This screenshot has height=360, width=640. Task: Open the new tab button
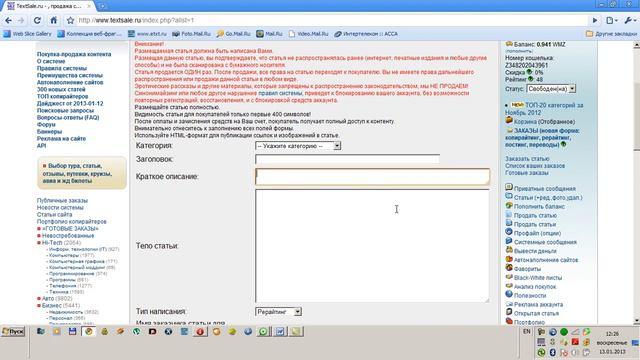pyautogui.click(x=102, y=6)
